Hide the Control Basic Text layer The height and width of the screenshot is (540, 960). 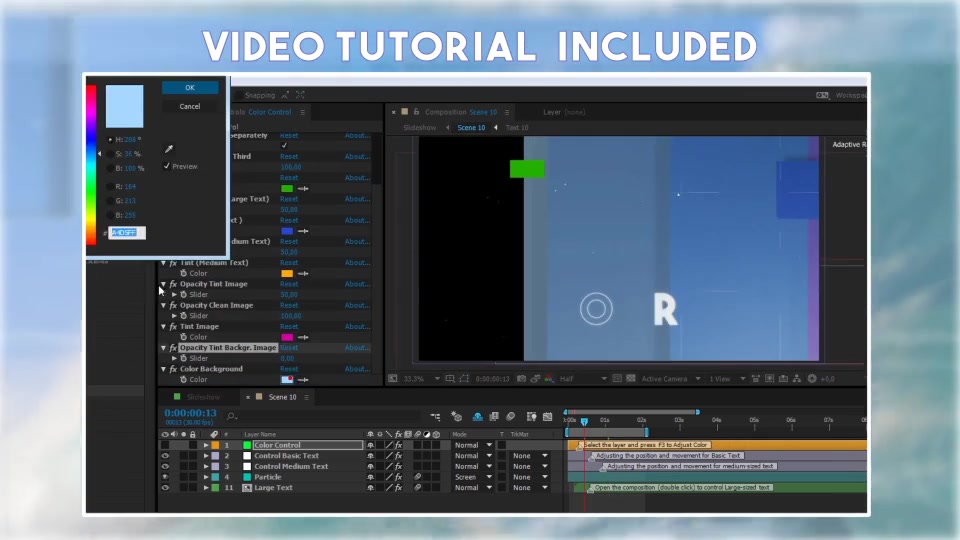point(165,456)
